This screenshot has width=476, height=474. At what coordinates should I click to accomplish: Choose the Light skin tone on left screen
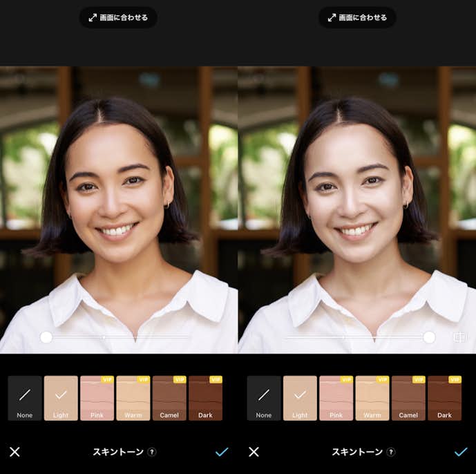[61, 399]
